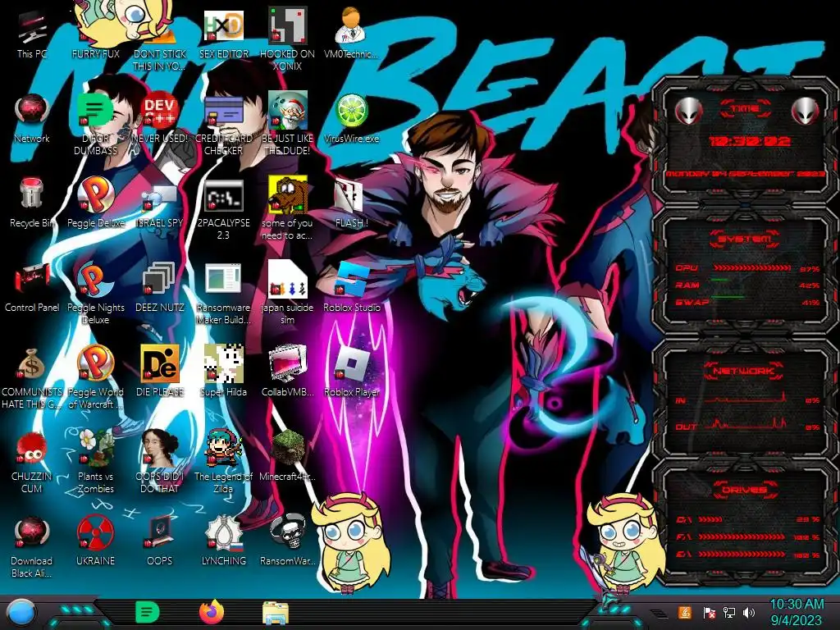Click the TIME gadget header
The image size is (840, 630).
tap(745, 109)
